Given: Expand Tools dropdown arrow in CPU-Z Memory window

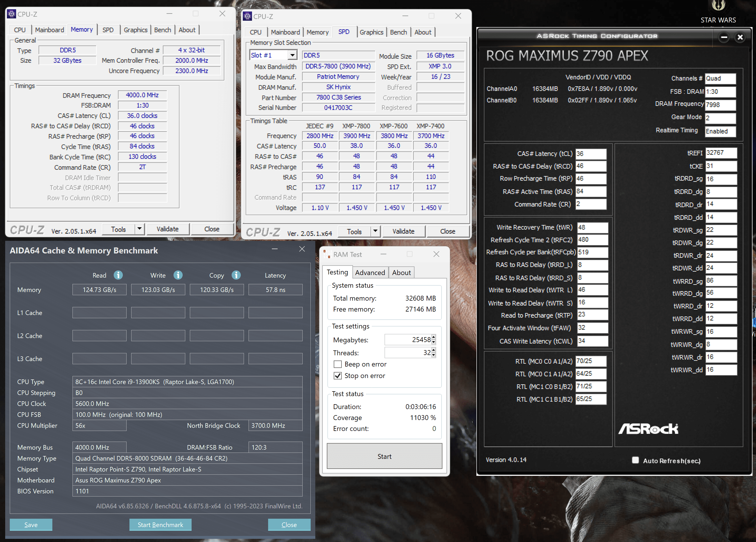Looking at the screenshot, I should coord(139,229).
